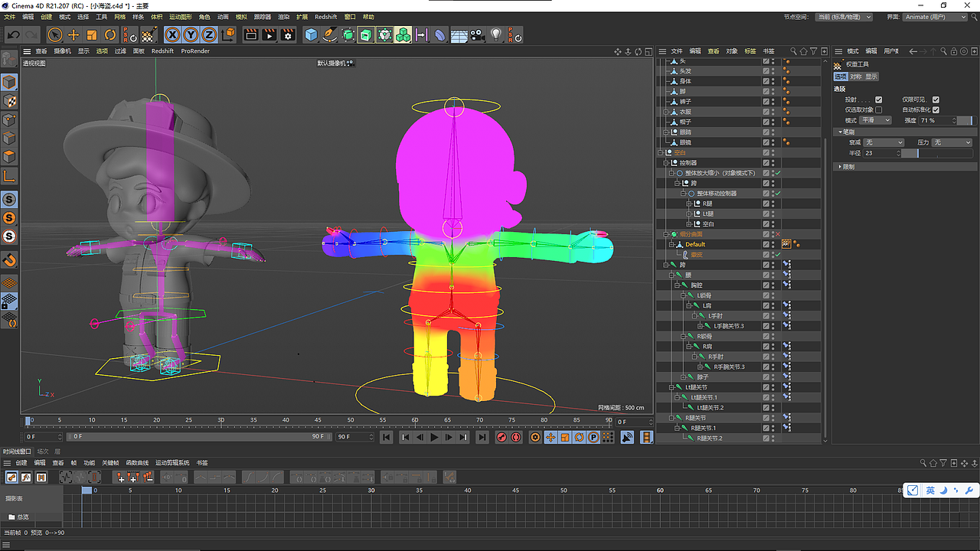This screenshot has width=980, height=551.
Task: Click the search icon in Object Manager header
Action: (794, 51)
